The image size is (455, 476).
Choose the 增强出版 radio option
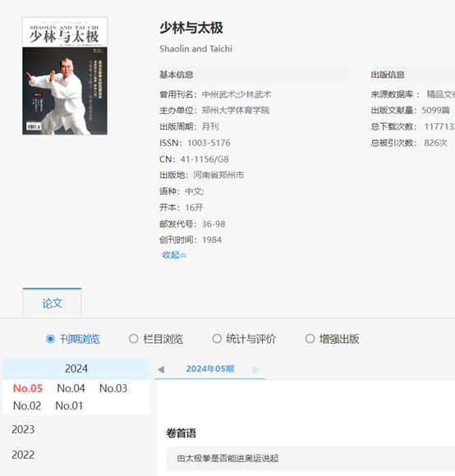310,339
